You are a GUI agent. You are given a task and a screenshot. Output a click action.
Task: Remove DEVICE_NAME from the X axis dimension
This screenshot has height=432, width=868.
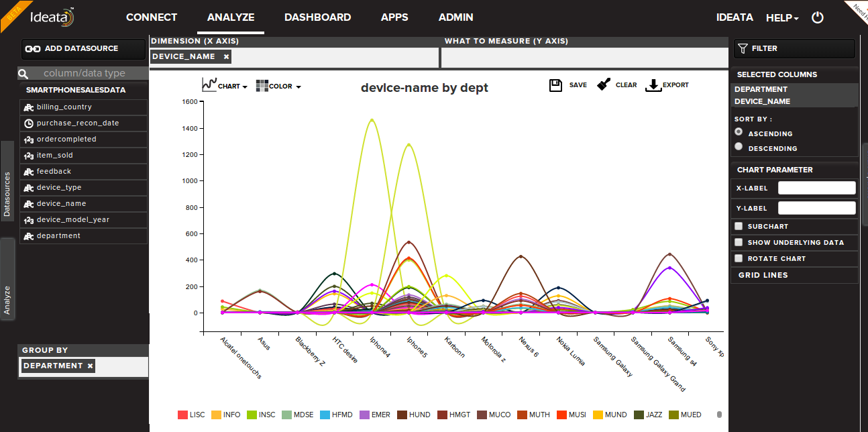[x=226, y=57]
